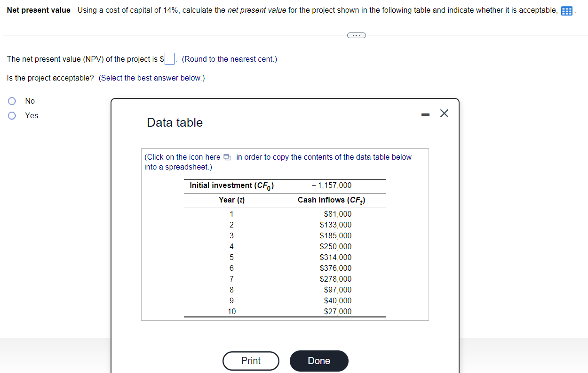The height and width of the screenshot is (373, 588).
Task: Select the Yes radio button
Action: 11,115
